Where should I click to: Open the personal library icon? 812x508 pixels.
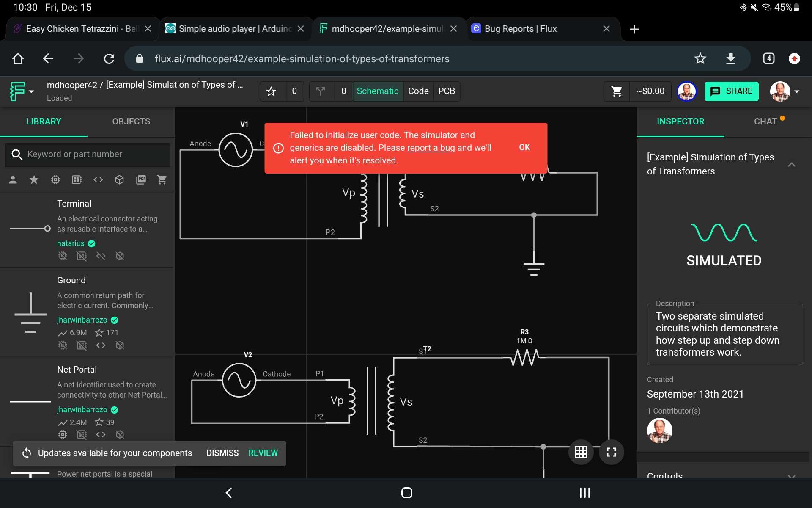[x=12, y=179]
